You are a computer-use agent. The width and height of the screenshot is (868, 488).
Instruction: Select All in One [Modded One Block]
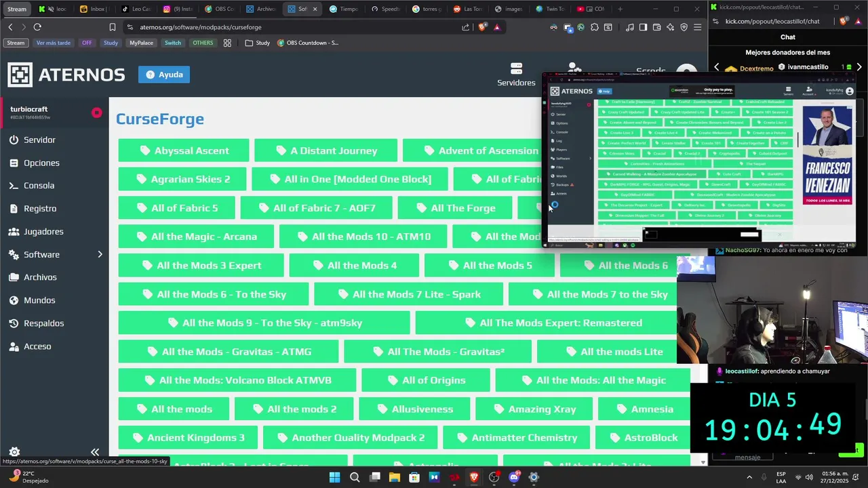[349, 179]
